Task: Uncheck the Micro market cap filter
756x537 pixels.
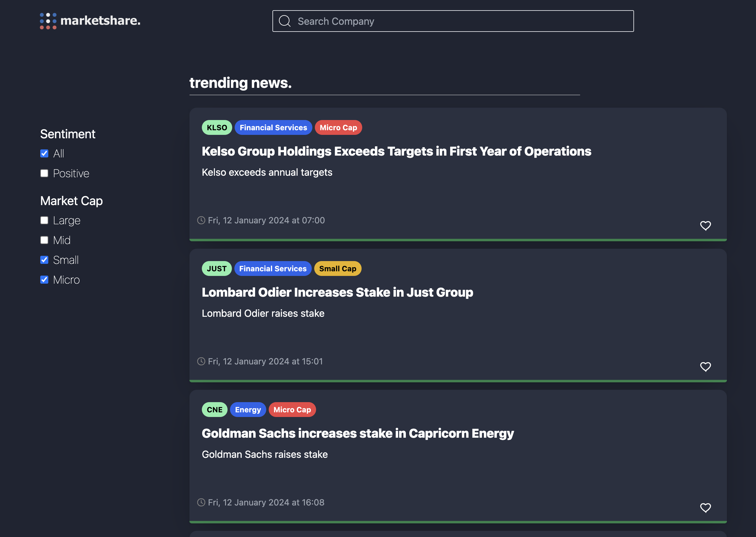Action: coord(44,280)
